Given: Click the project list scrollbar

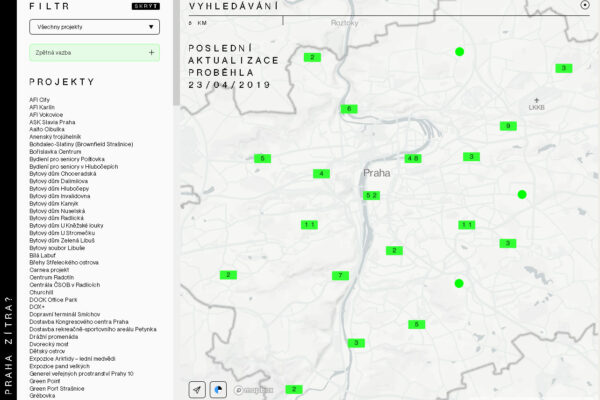Looking at the screenshot, I should pos(177,60).
